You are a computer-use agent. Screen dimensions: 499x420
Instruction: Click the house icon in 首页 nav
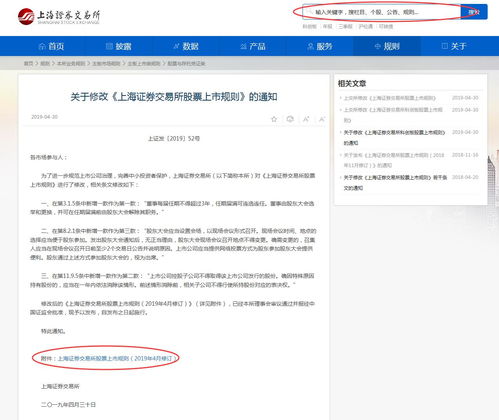(42, 46)
